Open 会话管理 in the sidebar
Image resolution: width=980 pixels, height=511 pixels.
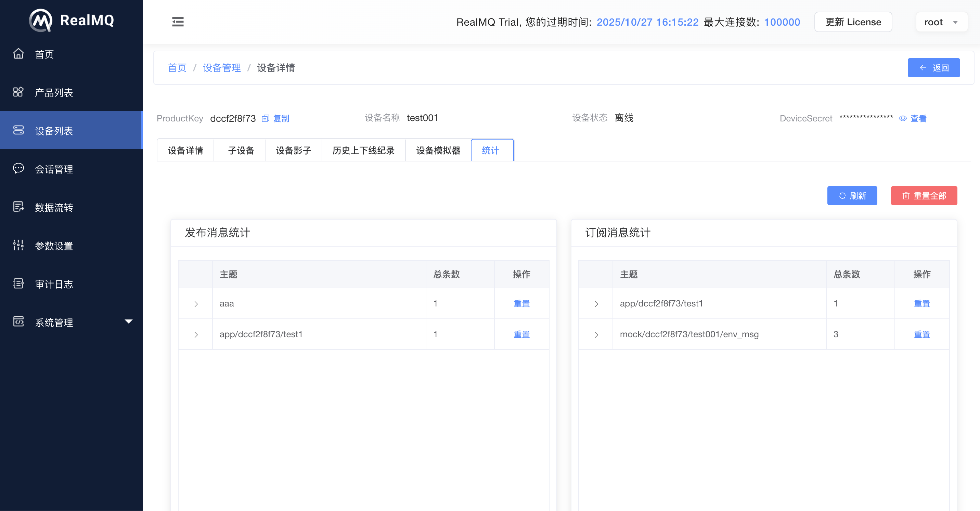click(72, 168)
